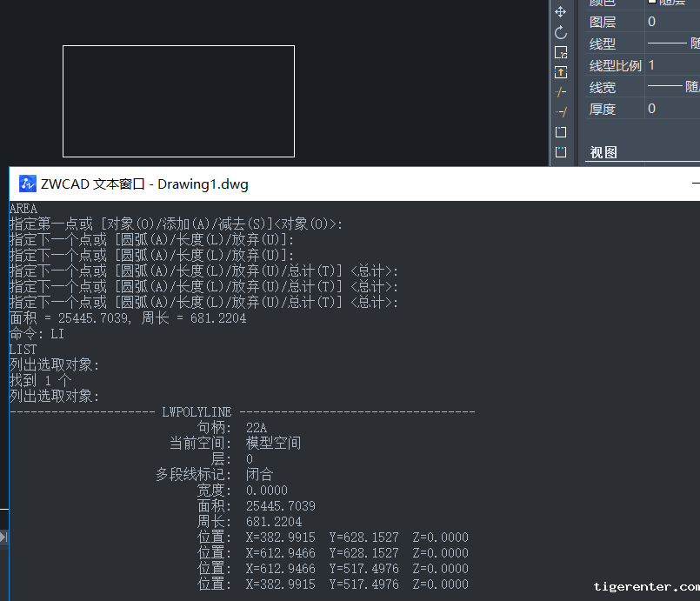Click the ZWCAD 文本窗口 title bar

pos(348,184)
